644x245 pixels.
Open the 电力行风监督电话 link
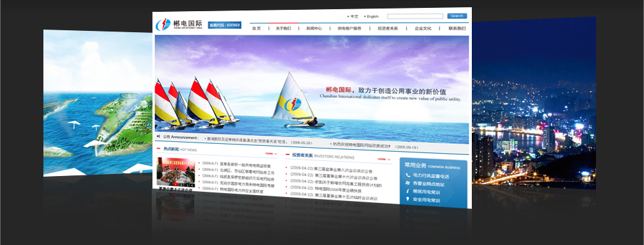click(x=431, y=176)
